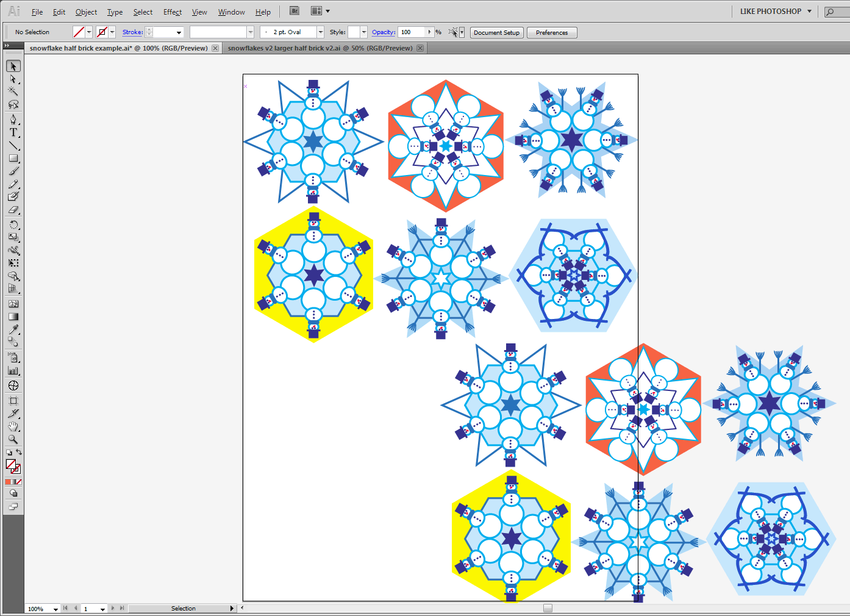
Task: Activate the Eraser tool
Action: [13, 210]
